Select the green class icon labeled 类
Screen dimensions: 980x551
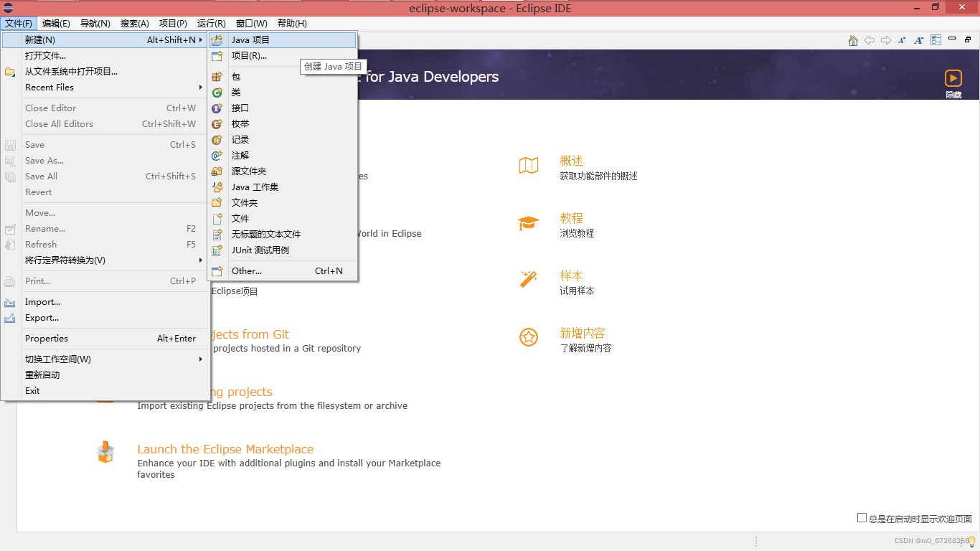(x=217, y=93)
